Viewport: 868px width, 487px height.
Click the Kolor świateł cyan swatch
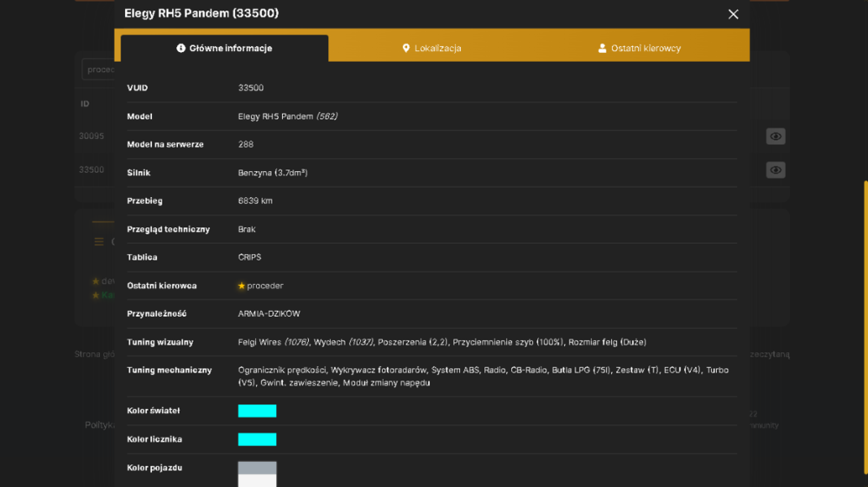click(257, 411)
